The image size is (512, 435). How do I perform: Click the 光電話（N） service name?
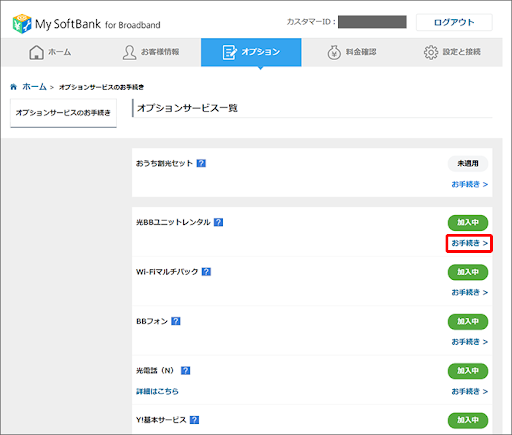point(155,370)
